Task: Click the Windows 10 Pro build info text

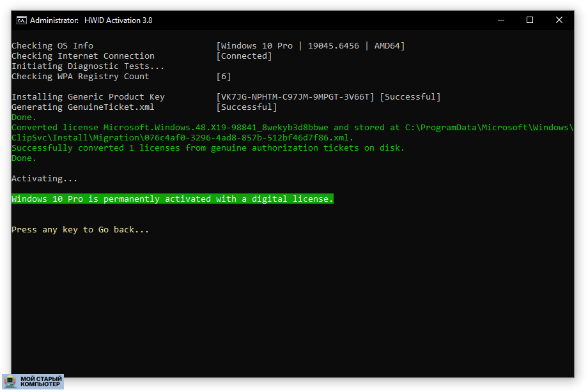Action: tap(311, 46)
